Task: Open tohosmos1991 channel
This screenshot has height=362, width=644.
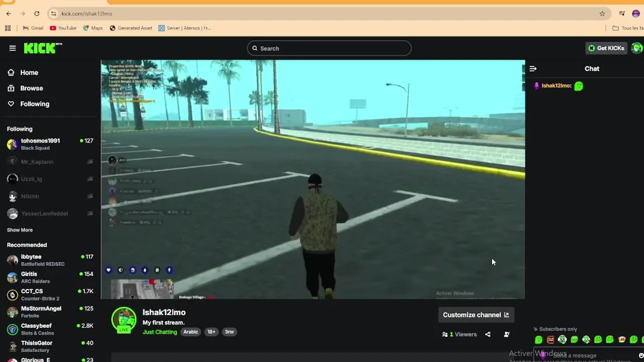Action: pyautogui.click(x=50, y=144)
